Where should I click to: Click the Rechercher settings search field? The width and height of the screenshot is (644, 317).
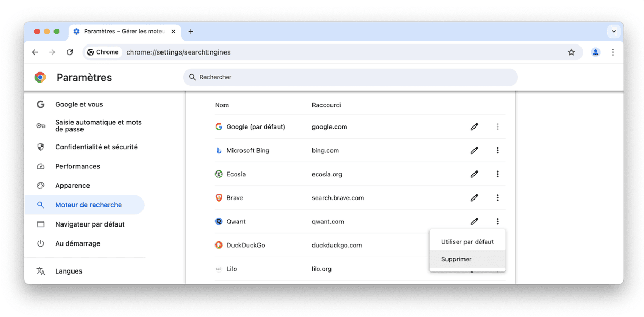[351, 77]
